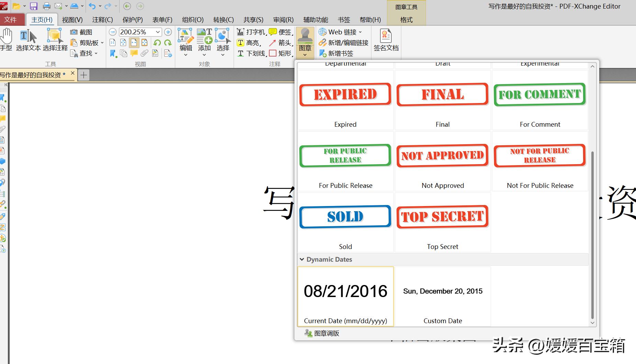Collapse the Dynamic Dates section
Image resolution: width=636 pixels, height=364 pixels.
pyautogui.click(x=302, y=260)
